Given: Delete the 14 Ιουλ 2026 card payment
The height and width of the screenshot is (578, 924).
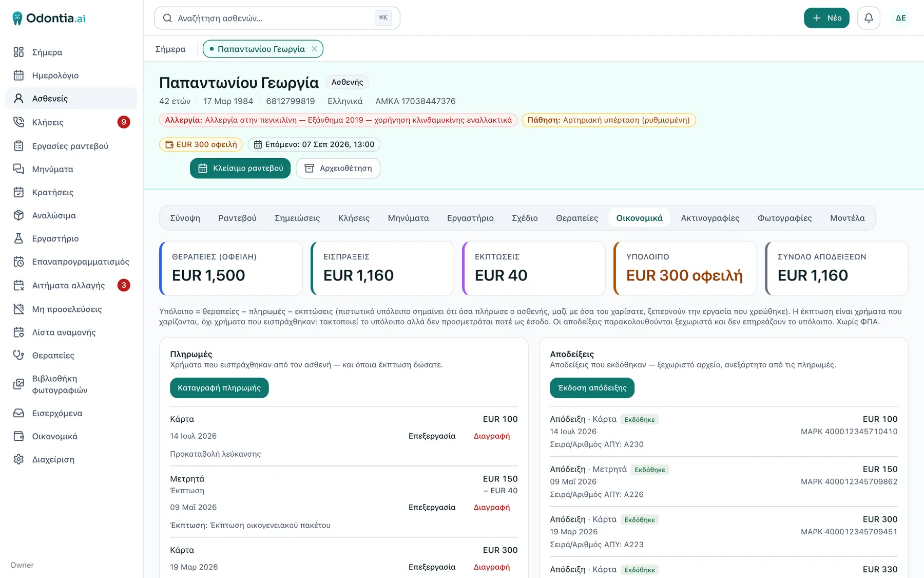Looking at the screenshot, I should tap(492, 436).
